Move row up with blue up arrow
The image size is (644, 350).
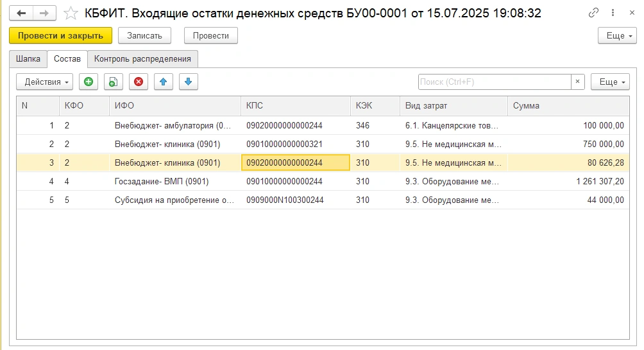point(164,82)
